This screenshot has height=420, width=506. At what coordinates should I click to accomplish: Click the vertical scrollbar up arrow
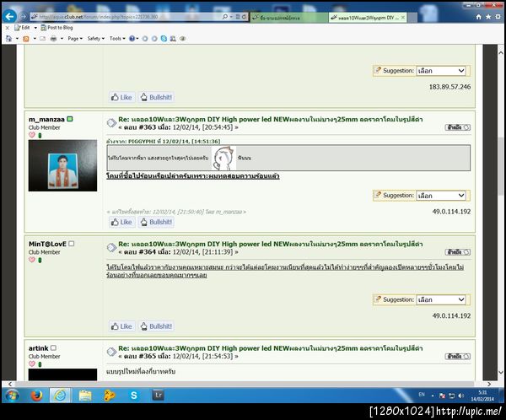[501, 52]
